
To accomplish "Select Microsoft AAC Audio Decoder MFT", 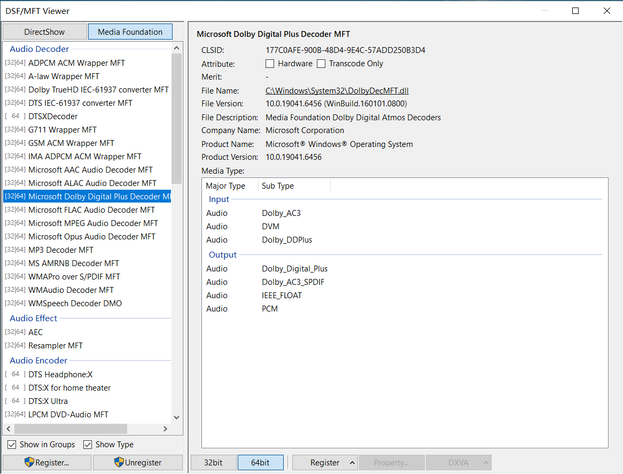I will point(87,170).
